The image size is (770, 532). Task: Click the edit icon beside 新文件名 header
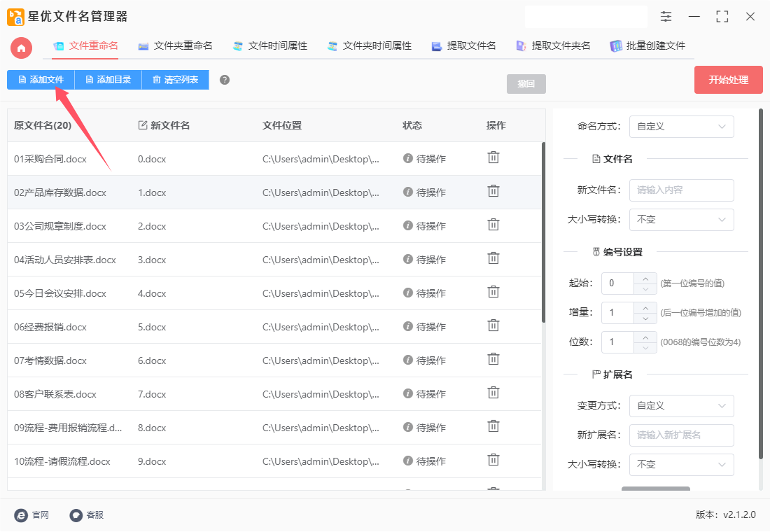click(x=143, y=125)
